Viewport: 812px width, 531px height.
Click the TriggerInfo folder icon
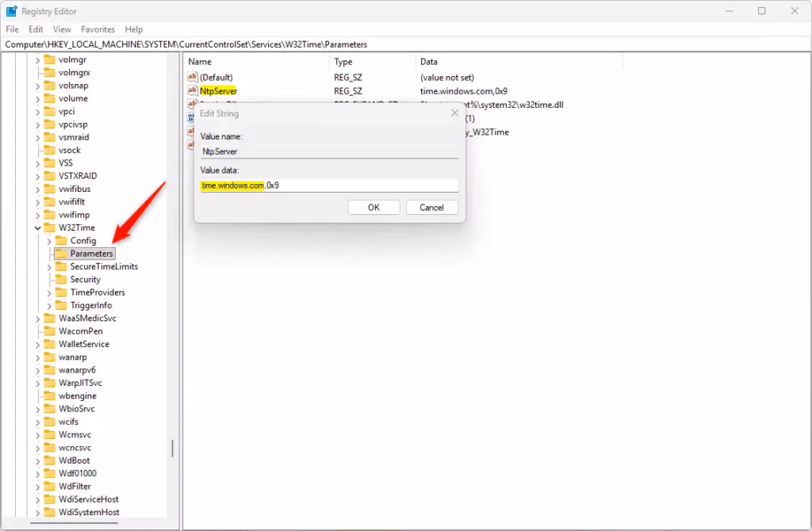61,305
